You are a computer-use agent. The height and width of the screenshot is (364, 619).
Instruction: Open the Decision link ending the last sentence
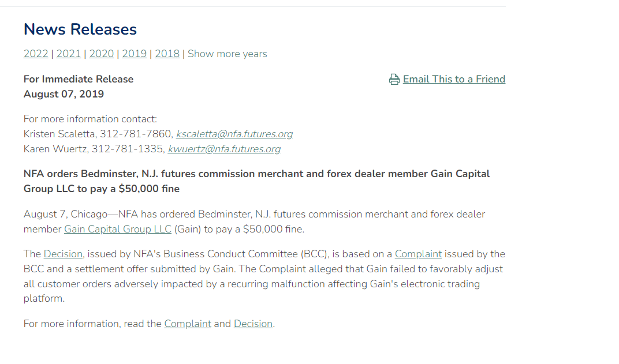tap(253, 324)
